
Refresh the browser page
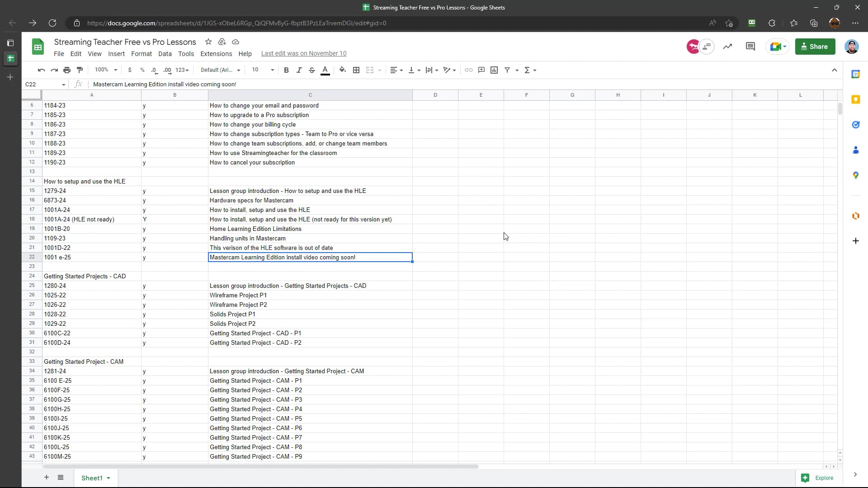[52, 23]
